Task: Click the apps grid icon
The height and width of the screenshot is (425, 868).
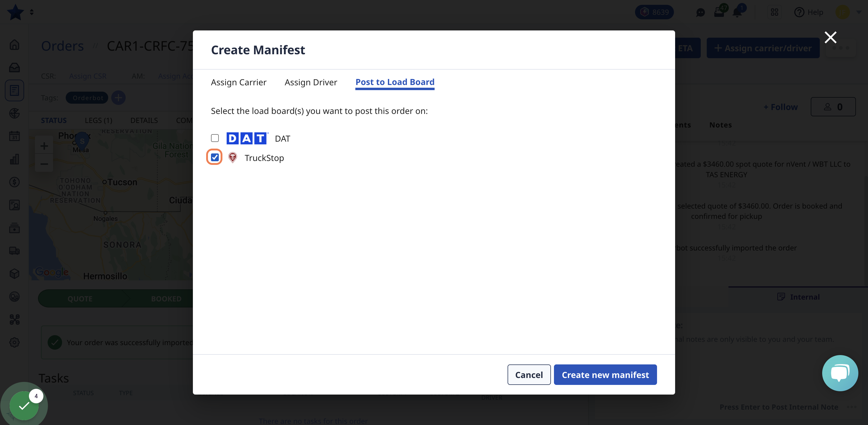Action: [775, 12]
